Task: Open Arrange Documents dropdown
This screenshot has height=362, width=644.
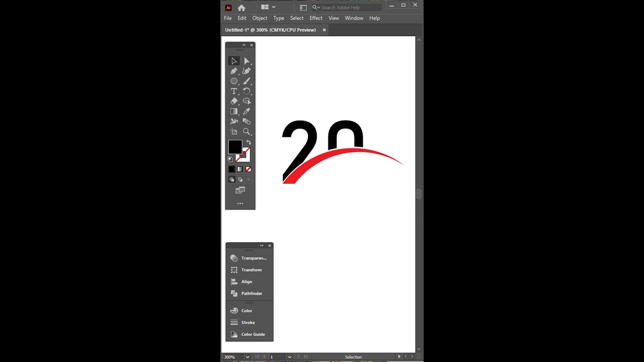Action: coord(269,7)
